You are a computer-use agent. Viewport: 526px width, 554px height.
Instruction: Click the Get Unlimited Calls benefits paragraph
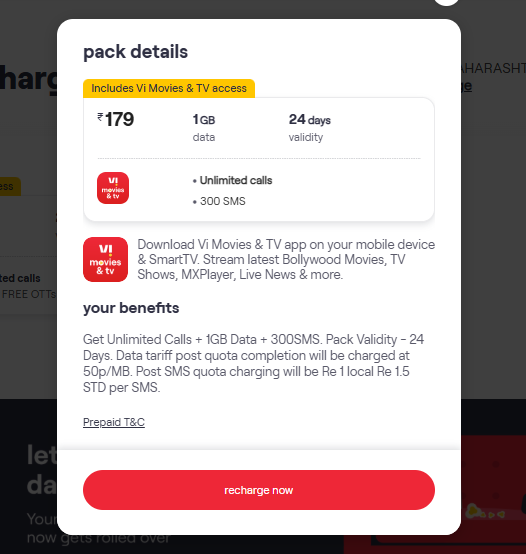[253, 363]
